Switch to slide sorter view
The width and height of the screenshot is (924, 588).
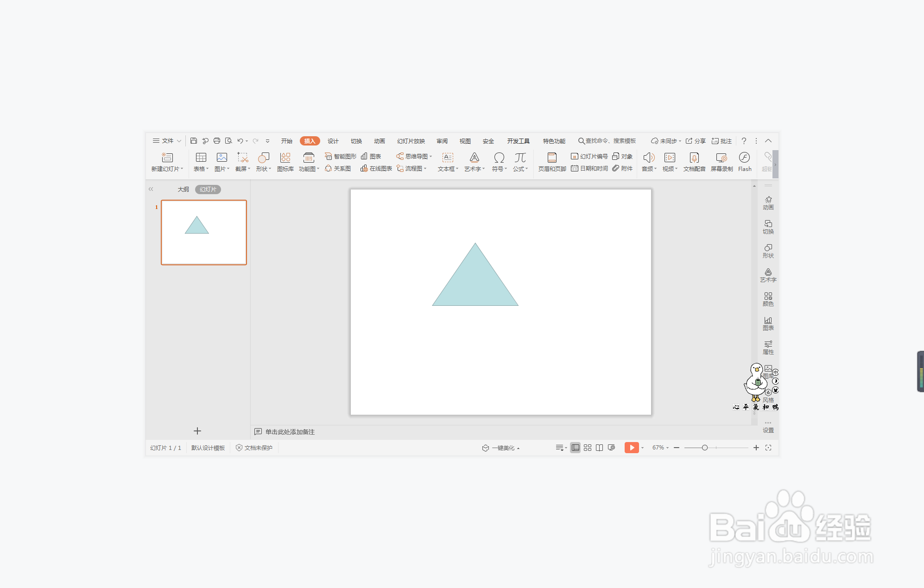(x=588, y=448)
